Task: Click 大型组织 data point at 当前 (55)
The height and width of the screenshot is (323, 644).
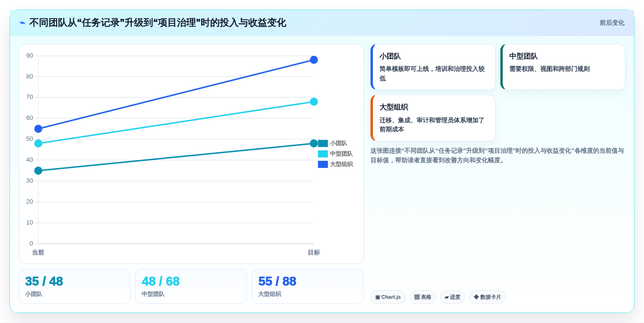Action: [x=39, y=129]
